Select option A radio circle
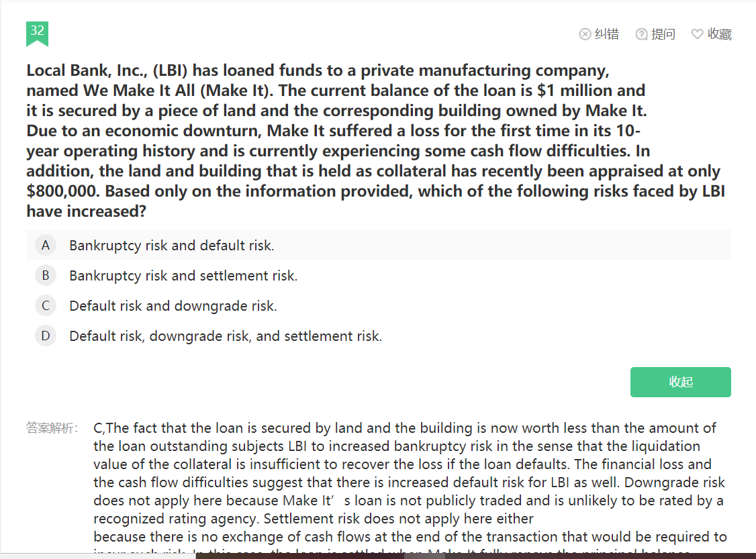Viewport: 756px width, 559px height. (46, 246)
